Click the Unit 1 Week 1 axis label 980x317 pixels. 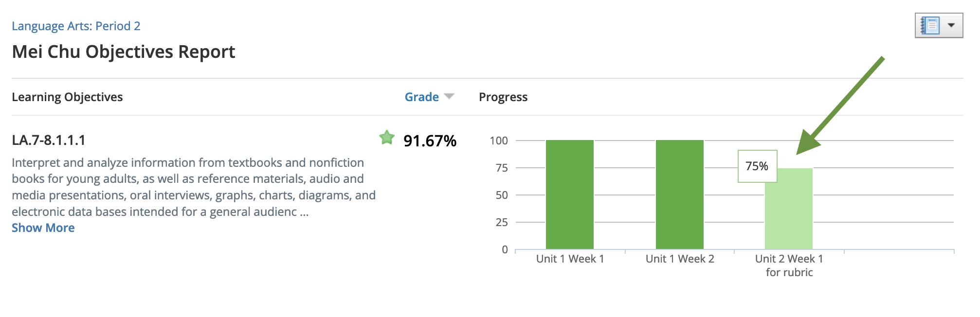pyautogui.click(x=570, y=259)
